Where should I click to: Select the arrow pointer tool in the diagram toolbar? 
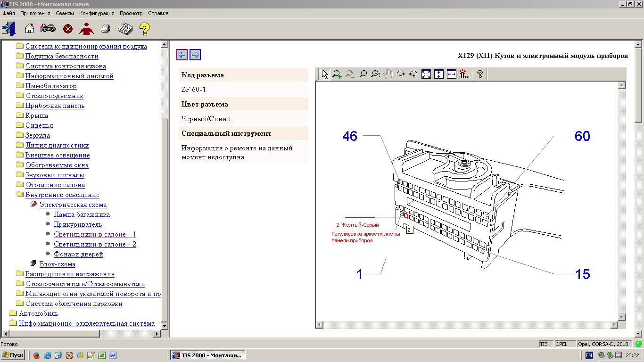coord(324,74)
